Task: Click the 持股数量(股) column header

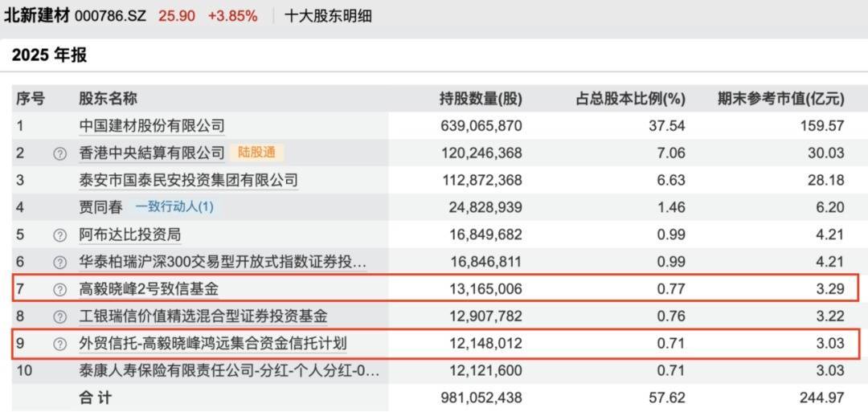Action: coord(481,99)
